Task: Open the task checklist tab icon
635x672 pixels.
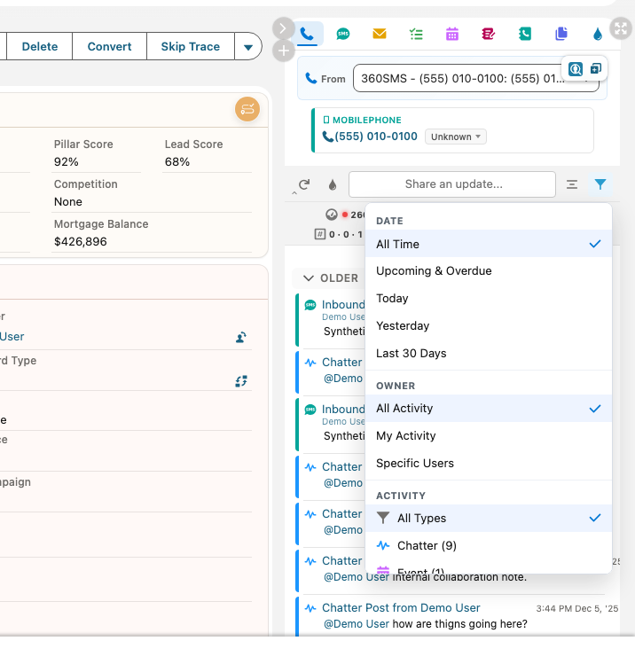Action: (x=416, y=34)
